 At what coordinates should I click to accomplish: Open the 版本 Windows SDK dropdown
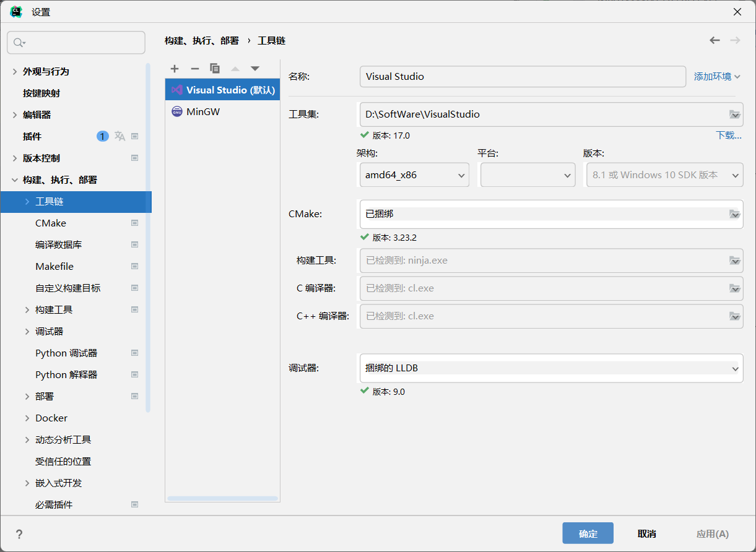coord(664,175)
